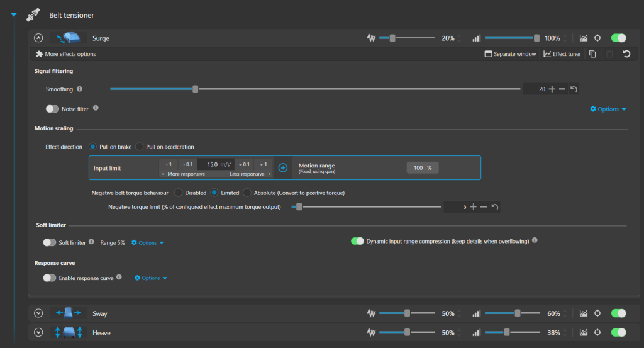Image resolution: width=644 pixels, height=348 pixels.
Task: Reset Surge effect with the undo arrow icon
Action: (x=626, y=54)
